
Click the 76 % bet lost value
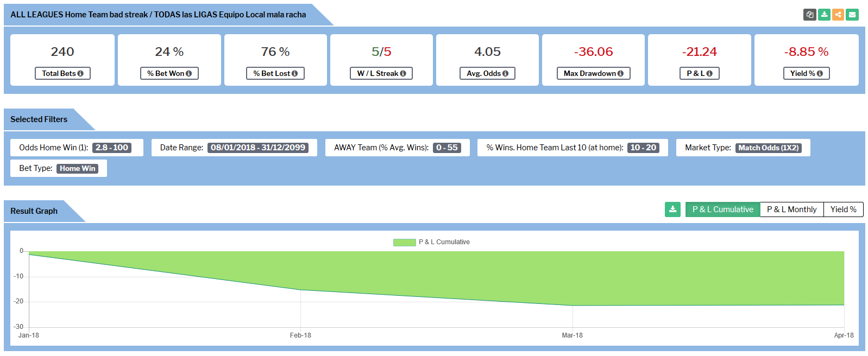pyautogui.click(x=275, y=52)
